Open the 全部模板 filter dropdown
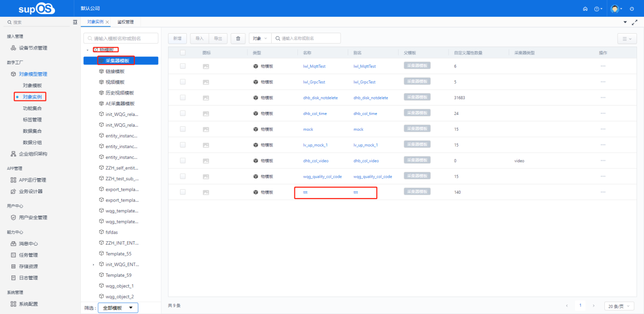Image resolution: width=644 pixels, height=314 pixels. pyautogui.click(x=118, y=308)
